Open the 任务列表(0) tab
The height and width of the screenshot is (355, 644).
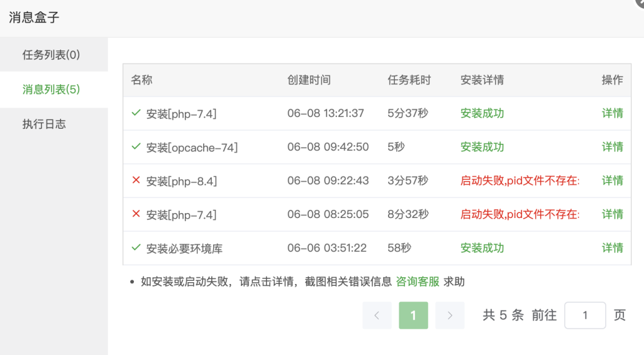(x=52, y=55)
